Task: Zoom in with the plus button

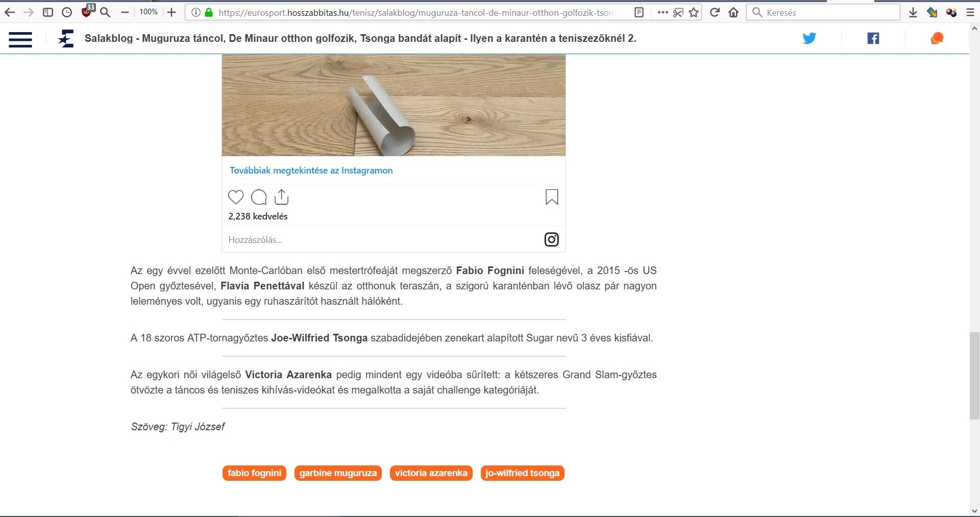Action: point(171,12)
